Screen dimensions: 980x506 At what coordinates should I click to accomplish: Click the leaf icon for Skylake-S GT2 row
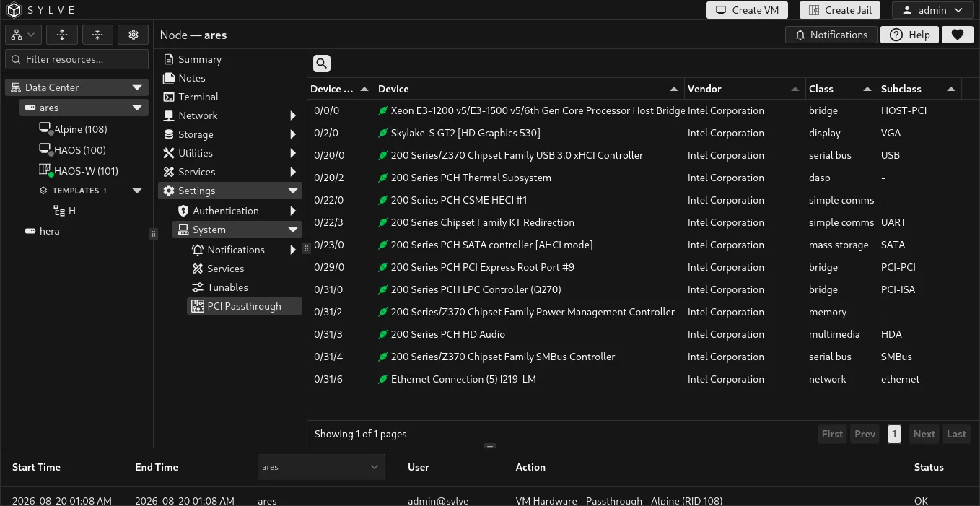point(384,133)
